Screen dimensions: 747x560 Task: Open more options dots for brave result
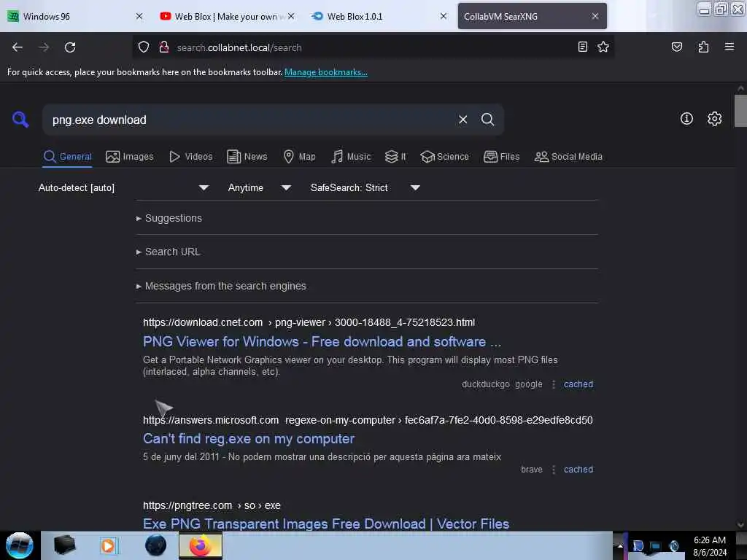tap(553, 470)
